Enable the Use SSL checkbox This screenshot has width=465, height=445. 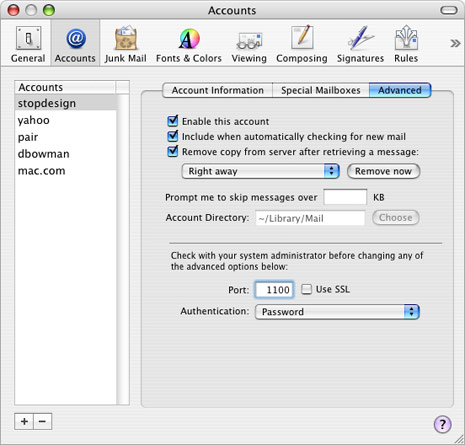click(306, 289)
